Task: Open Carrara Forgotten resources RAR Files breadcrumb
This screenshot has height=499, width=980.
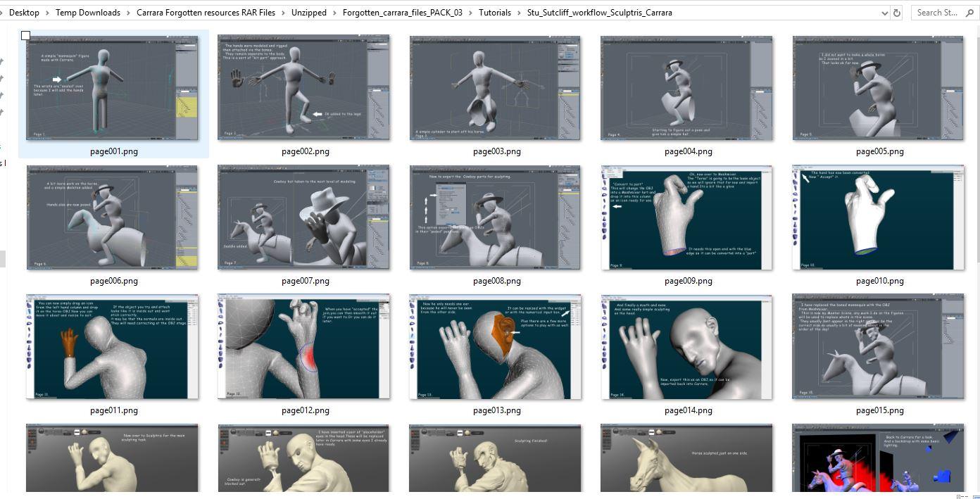Action: click(206, 13)
